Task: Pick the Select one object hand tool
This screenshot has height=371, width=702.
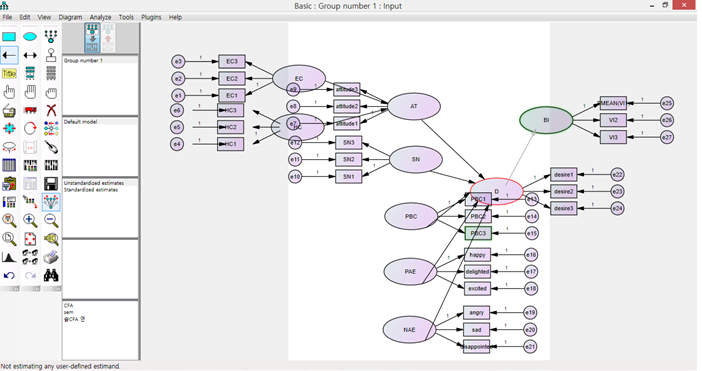Action: pyautogui.click(x=9, y=92)
